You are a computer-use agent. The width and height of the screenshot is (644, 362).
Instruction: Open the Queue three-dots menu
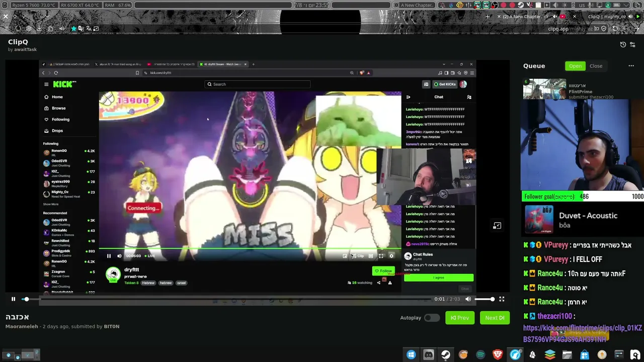(631, 66)
